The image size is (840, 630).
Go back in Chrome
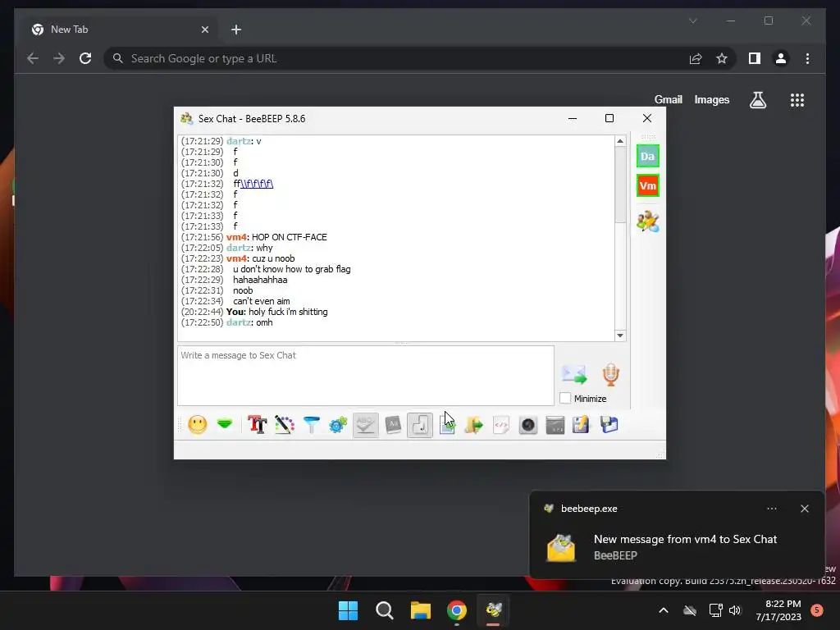[33, 58]
